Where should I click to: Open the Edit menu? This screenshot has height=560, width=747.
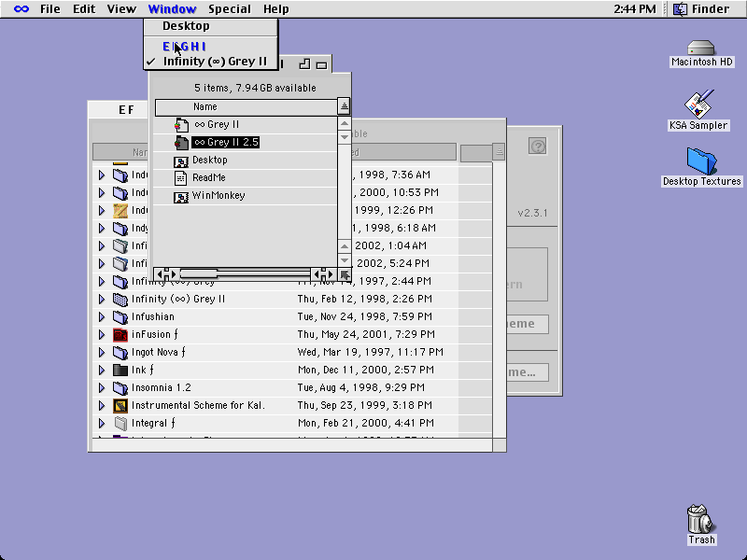click(x=84, y=9)
